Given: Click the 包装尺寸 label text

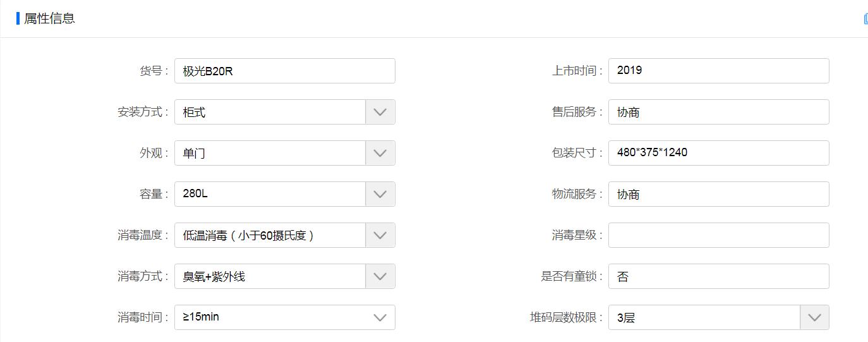Looking at the screenshot, I should (x=574, y=153).
